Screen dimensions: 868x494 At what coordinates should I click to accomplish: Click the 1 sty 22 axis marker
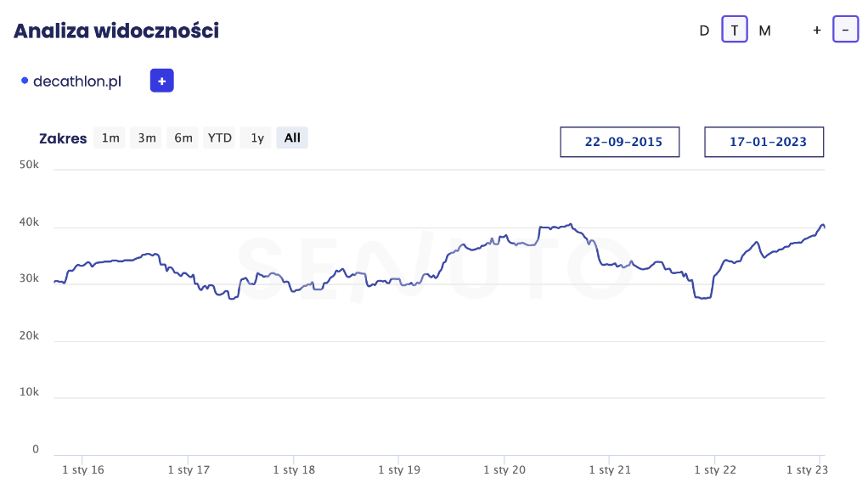pyautogui.click(x=715, y=469)
